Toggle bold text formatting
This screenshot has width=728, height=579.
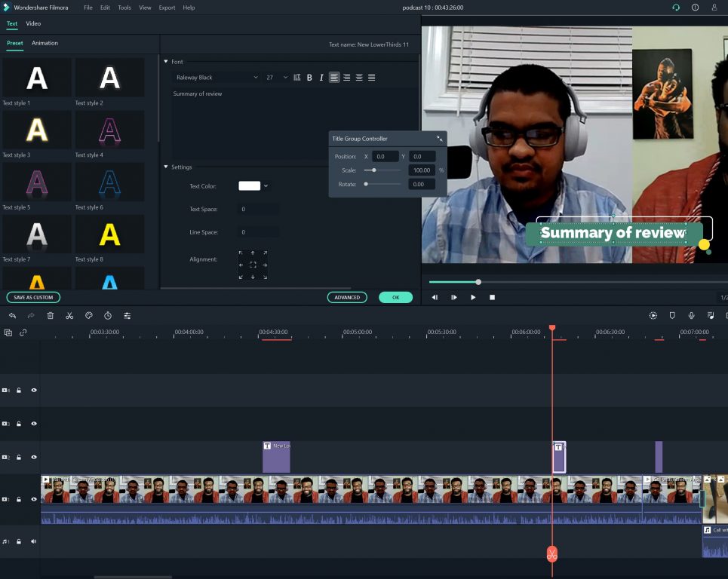tap(309, 78)
